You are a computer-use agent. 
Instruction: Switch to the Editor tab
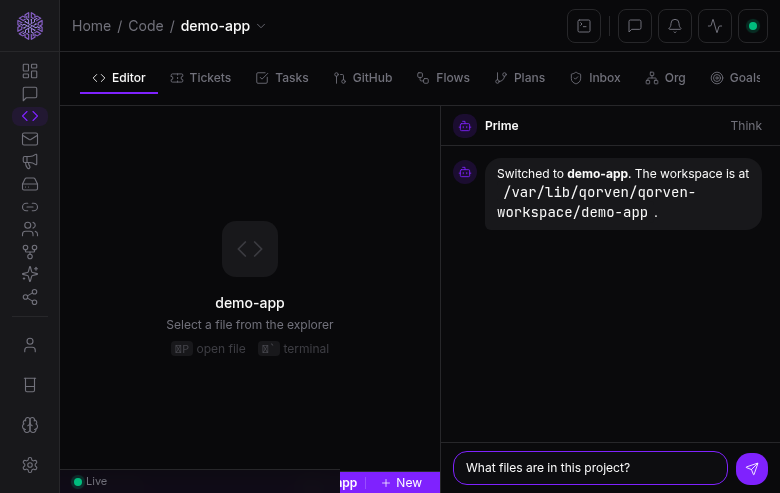point(119,78)
